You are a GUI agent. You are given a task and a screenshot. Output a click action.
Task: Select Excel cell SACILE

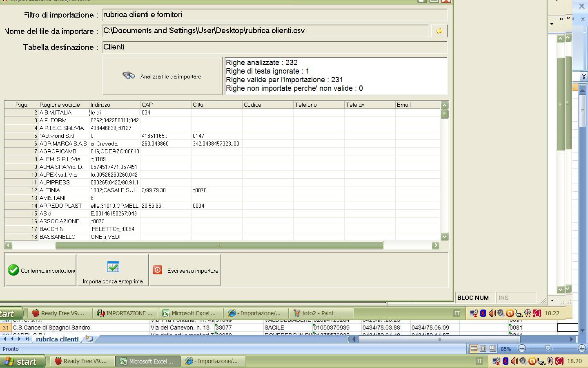click(288, 328)
